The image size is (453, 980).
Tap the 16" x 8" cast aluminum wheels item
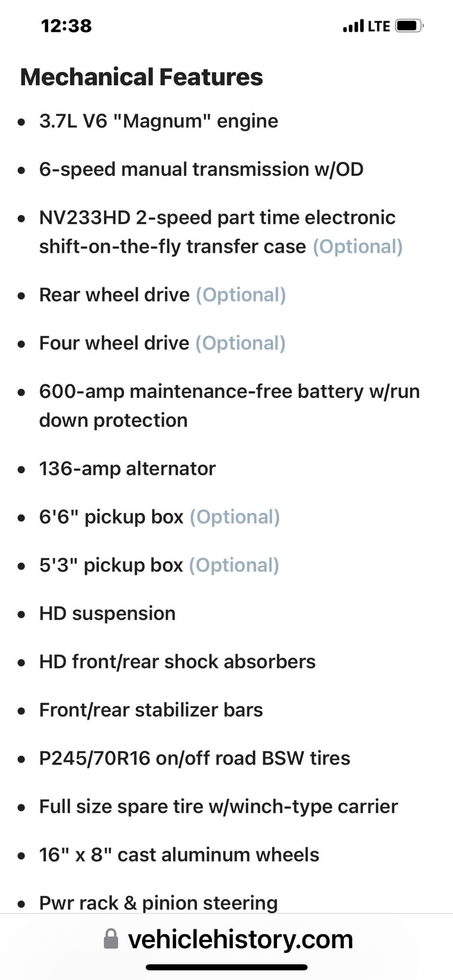pyautogui.click(x=179, y=855)
